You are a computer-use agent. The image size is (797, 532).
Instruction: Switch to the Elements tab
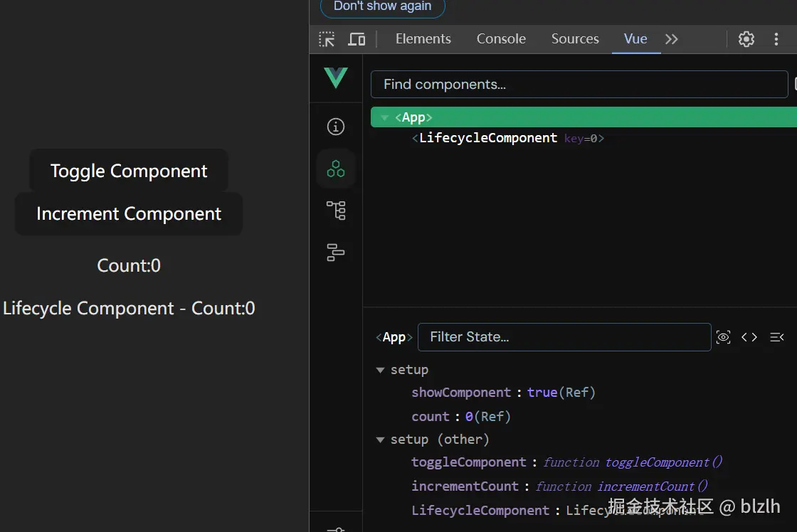coord(423,39)
